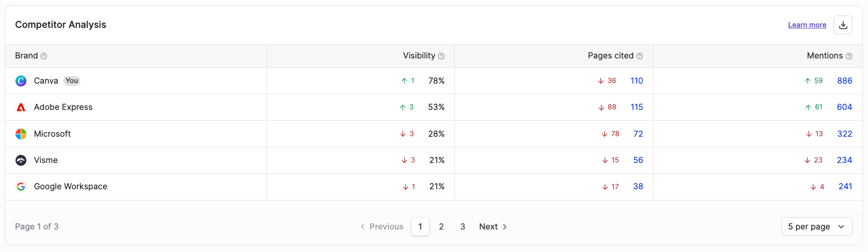Open the Learn more link
The height and width of the screenshot is (252, 868).
pyautogui.click(x=807, y=25)
